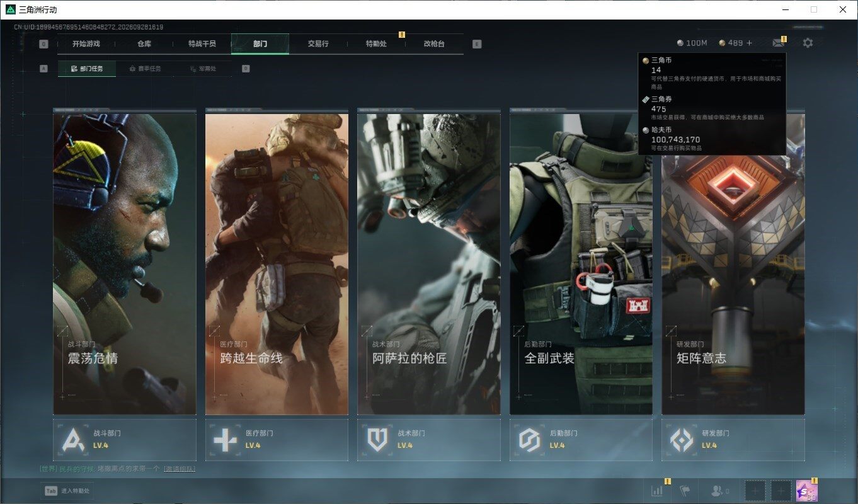Click the 后勤部门 hexagon emblem icon
Viewport: 858px width, 504px height.
[529, 440]
